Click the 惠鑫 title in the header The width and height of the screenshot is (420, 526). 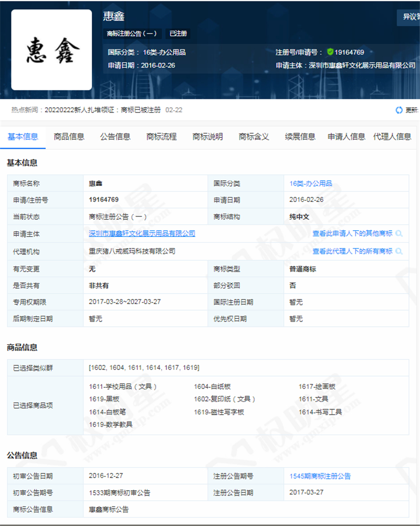coord(113,16)
